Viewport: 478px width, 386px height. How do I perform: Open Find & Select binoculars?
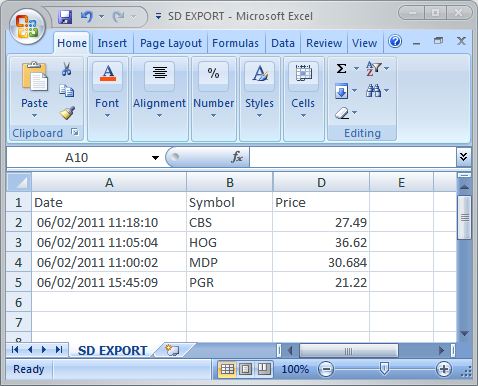(374, 90)
